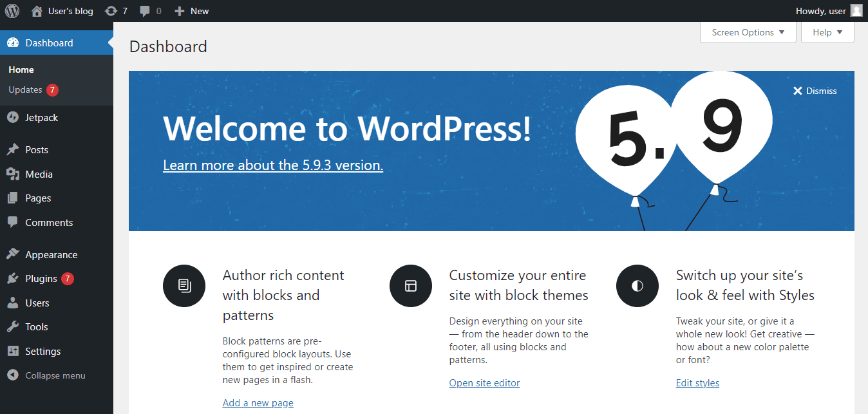
Task: Open Appearance from the sidebar
Action: (x=52, y=254)
